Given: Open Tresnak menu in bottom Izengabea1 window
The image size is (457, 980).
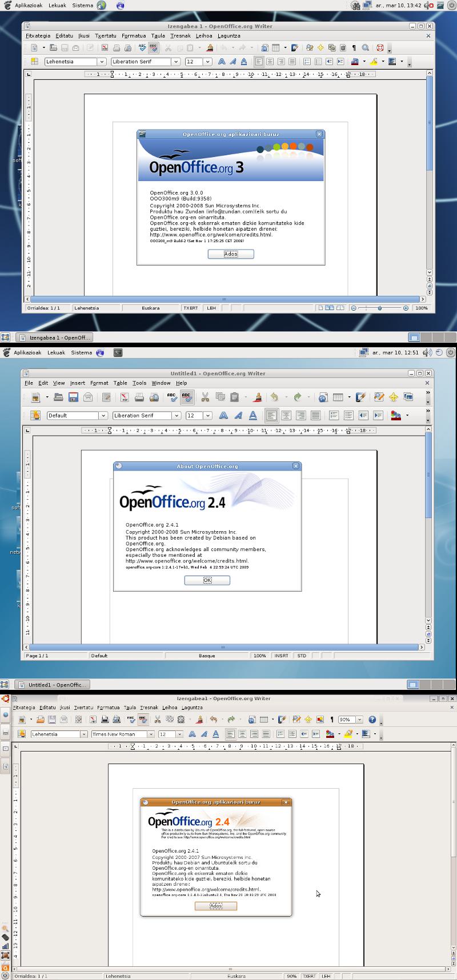Looking at the screenshot, I should [148, 708].
